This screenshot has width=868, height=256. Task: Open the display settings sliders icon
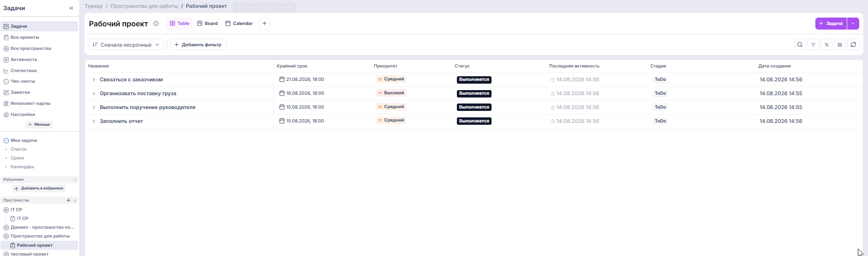pyautogui.click(x=827, y=45)
